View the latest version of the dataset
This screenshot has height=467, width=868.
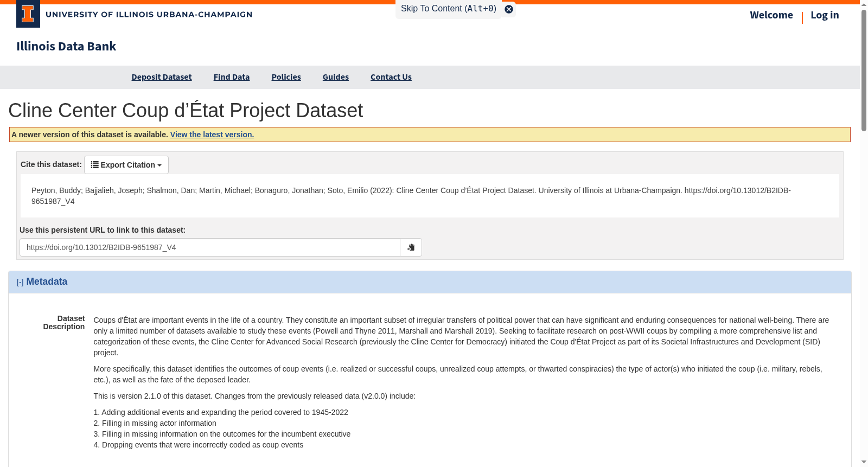212,135
